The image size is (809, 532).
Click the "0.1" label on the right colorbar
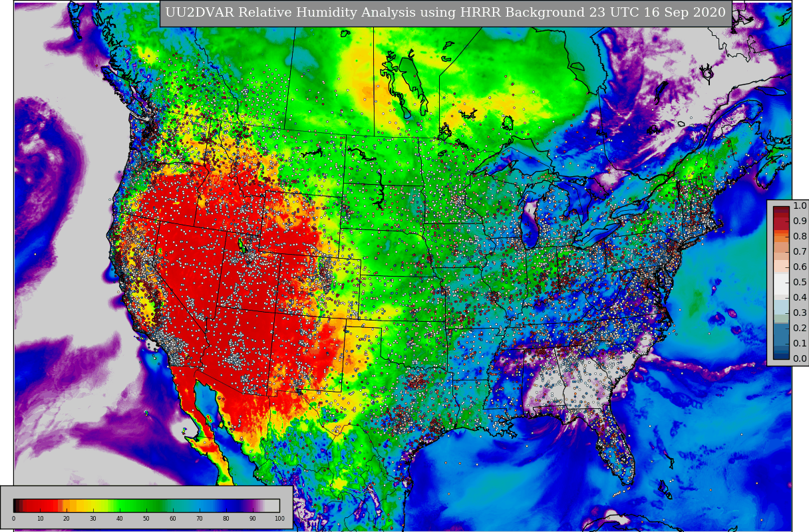(x=799, y=344)
